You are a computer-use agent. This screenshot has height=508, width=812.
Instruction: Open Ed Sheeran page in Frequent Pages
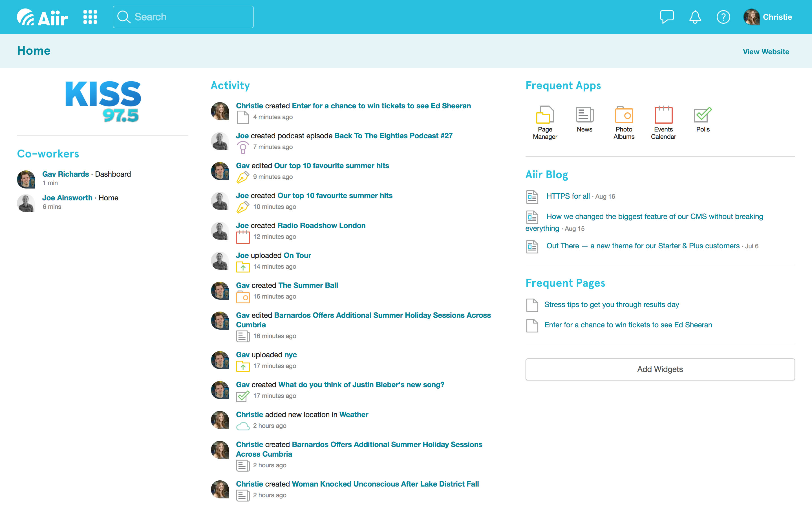point(628,325)
